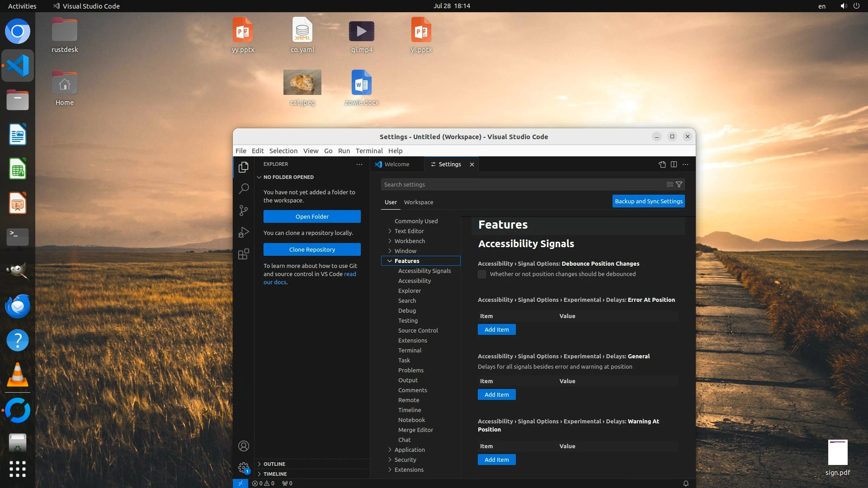
Task: Click the Backup and Sync Settings button
Action: click(x=648, y=201)
